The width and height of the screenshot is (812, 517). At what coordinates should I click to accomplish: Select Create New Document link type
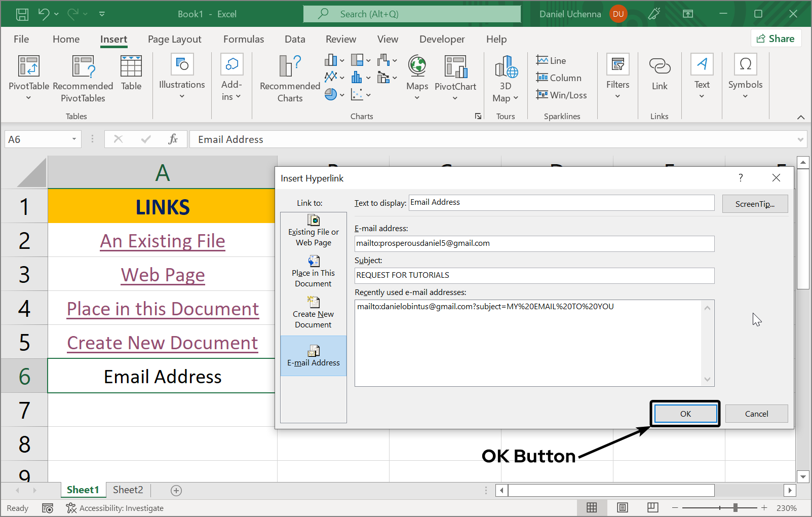(x=313, y=313)
